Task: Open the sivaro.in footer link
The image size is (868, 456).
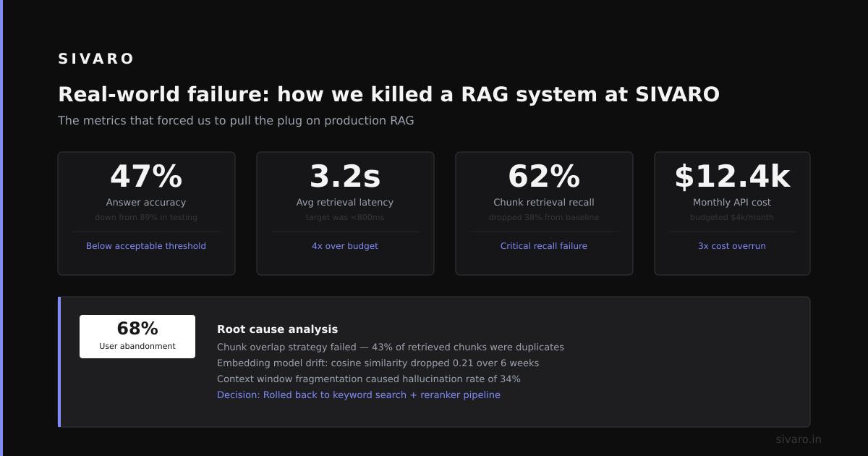Action: click(799, 439)
